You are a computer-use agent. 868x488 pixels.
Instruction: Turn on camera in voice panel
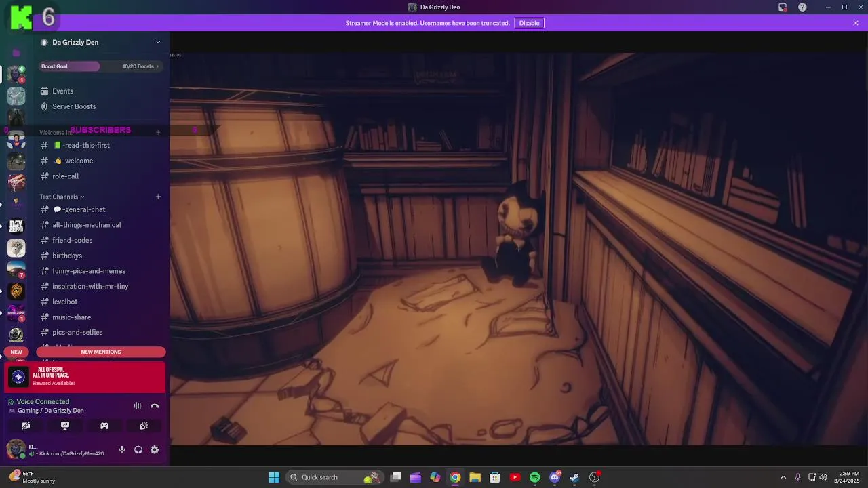coord(26,426)
